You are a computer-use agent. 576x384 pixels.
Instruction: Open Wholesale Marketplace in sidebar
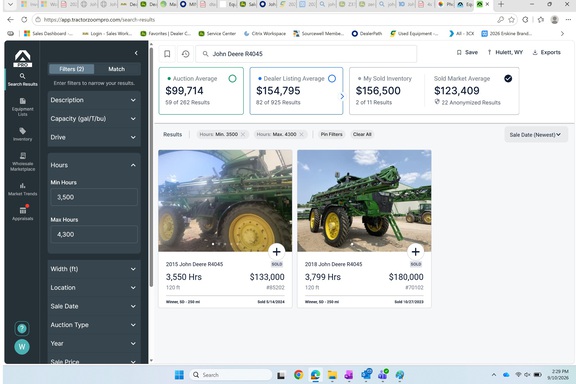[22, 162]
